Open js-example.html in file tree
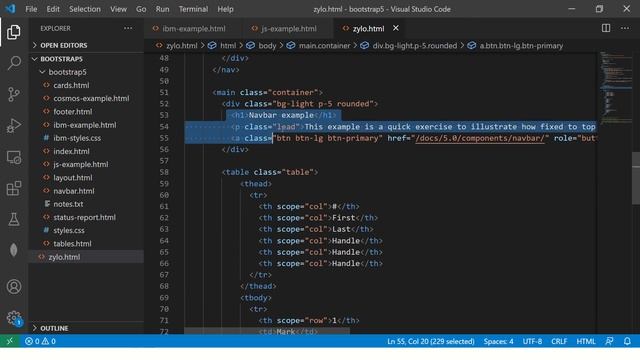Image resolution: width=640 pixels, height=360 pixels. pyautogui.click(x=80, y=164)
